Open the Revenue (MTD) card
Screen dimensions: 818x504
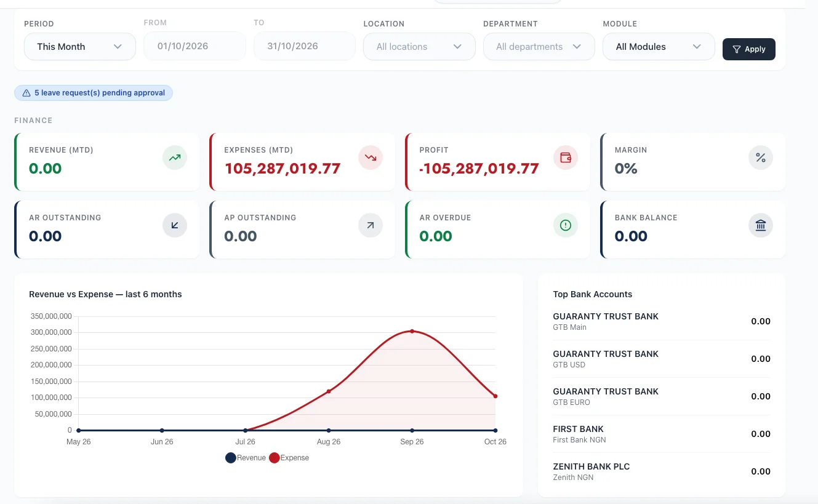pyautogui.click(x=107, y=162)
